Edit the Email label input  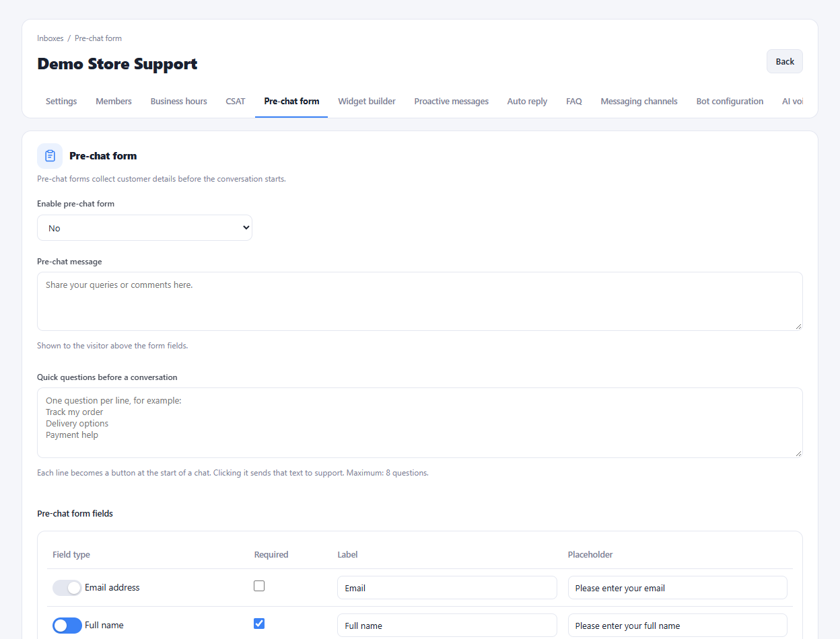click(448, 588)
